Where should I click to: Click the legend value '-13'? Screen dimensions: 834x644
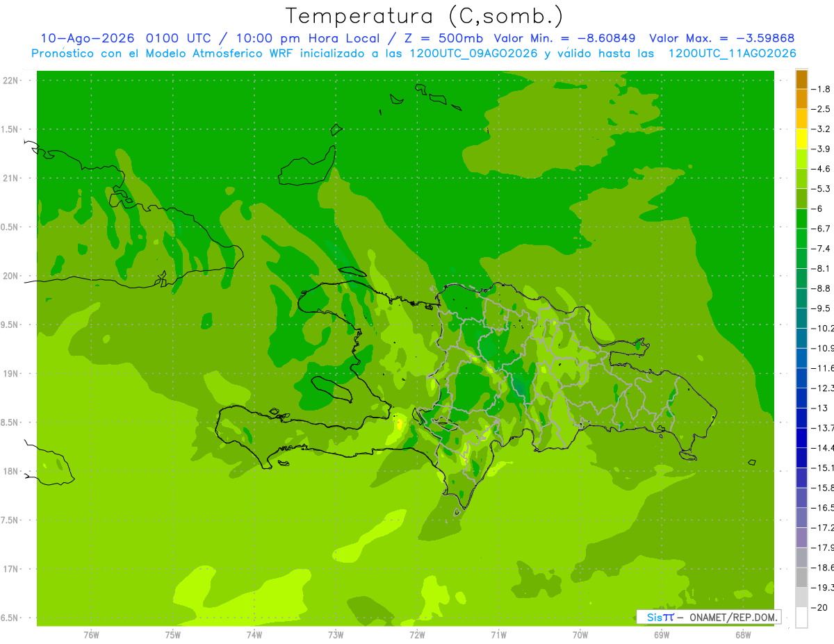point(819,408)
